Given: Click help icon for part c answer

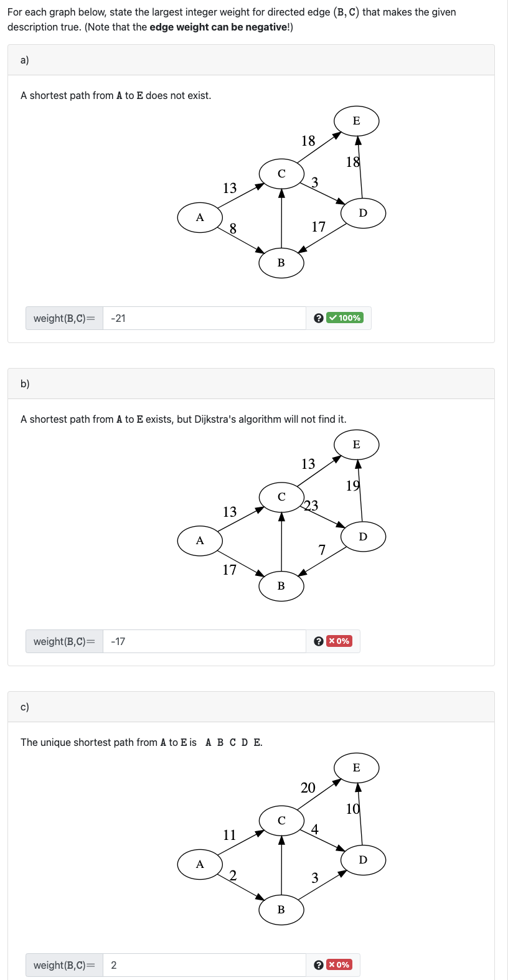Looking at the screenshot, I should [x=319, y=965].
